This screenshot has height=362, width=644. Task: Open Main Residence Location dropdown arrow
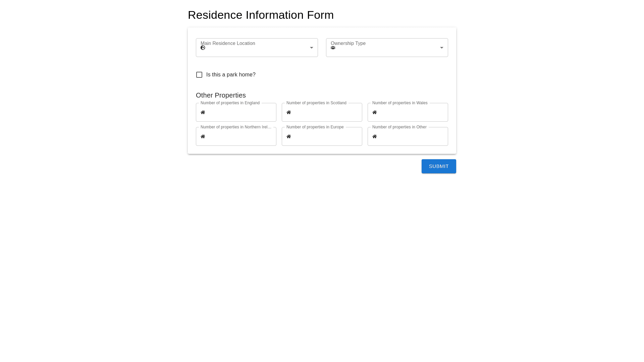coord(312,48)
